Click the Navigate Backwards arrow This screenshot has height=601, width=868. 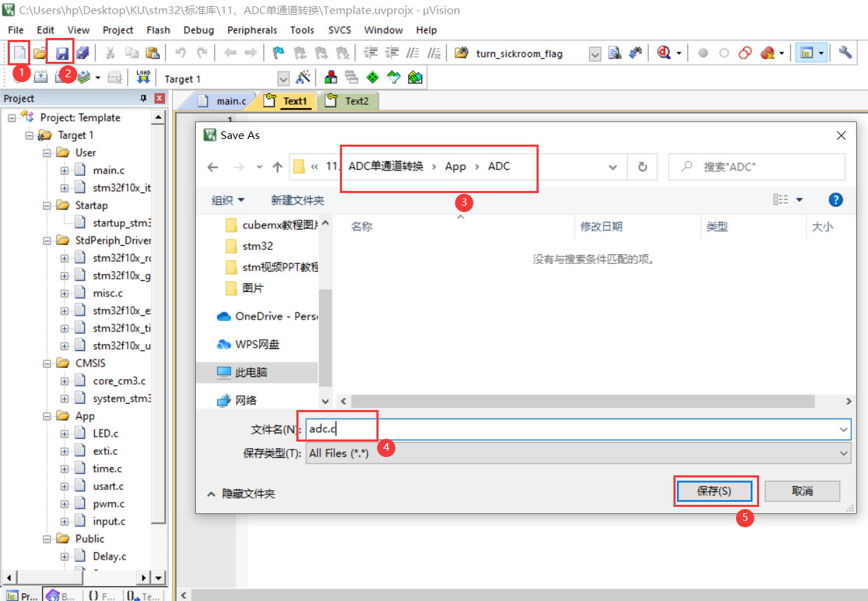(x=230, y=53)
